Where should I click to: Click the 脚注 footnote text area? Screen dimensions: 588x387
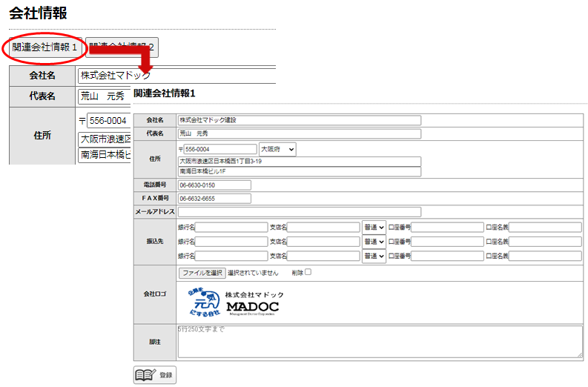[380, 340]
